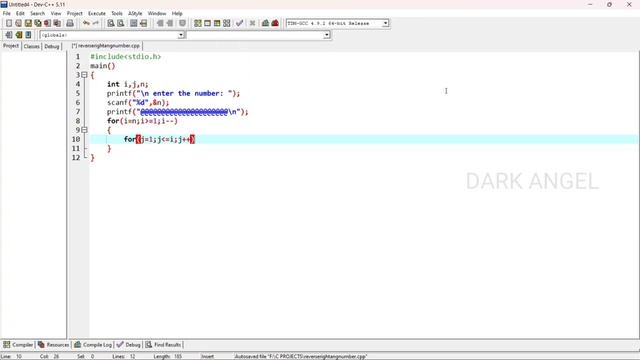Switch to the Debug side panel tab
The image size is (640, 360).
tap(52, 47)
